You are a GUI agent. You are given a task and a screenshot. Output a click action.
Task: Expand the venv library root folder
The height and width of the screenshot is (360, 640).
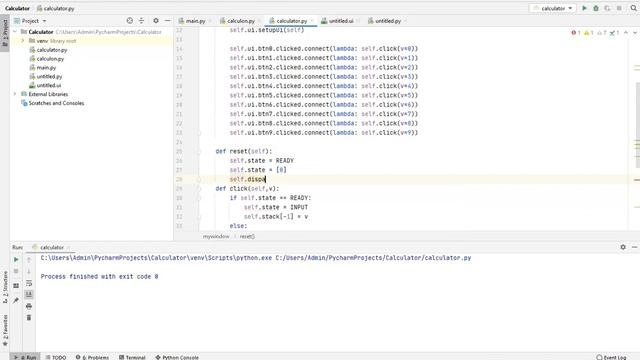tap(22, 41)
